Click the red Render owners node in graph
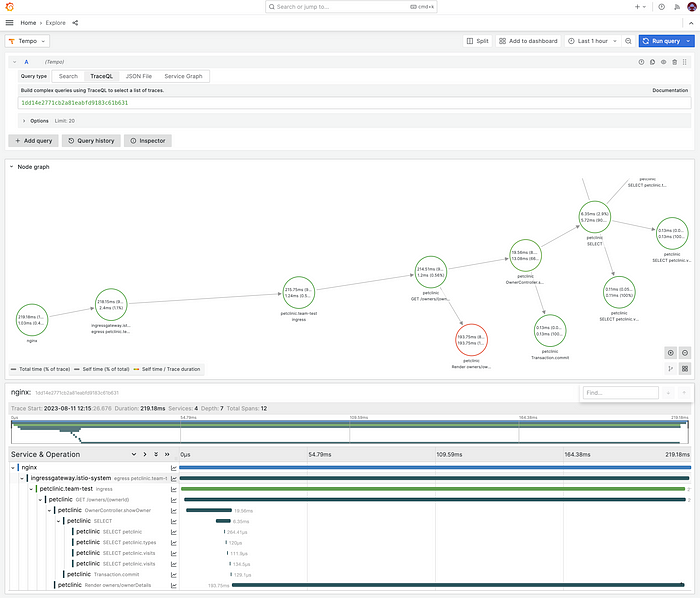 tap(471, 340)
